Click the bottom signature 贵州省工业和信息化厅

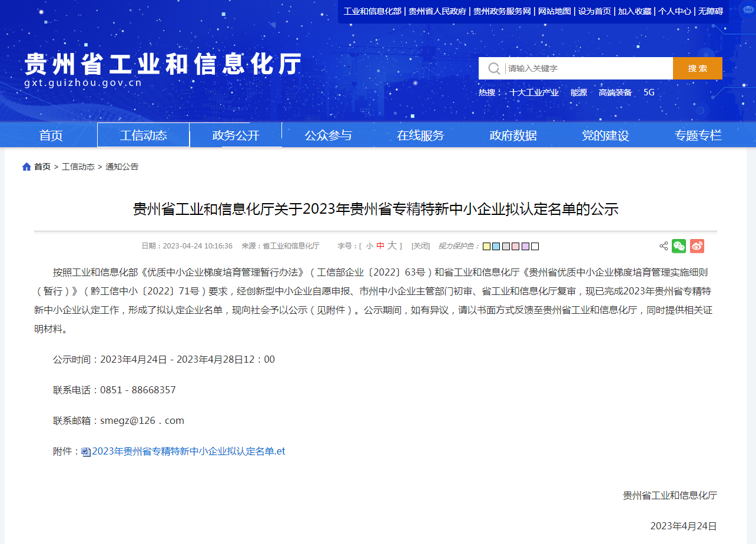[x=670, y=496]
